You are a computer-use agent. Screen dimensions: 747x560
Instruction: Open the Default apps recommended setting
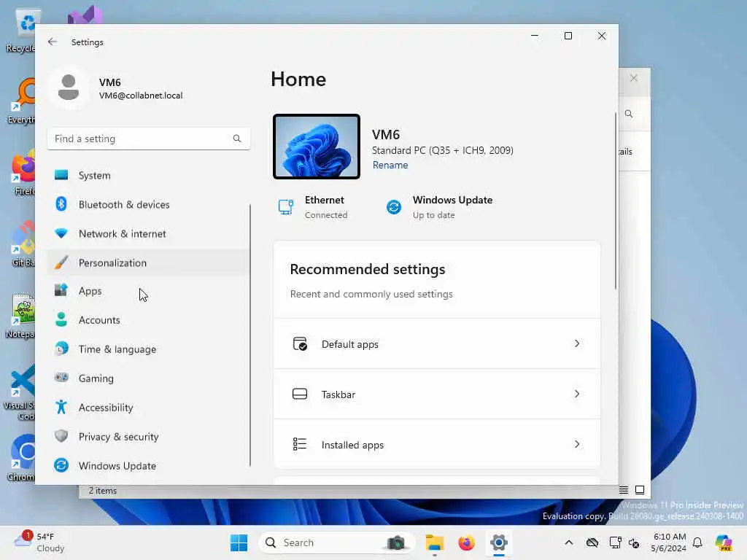[x=437, y=344]
